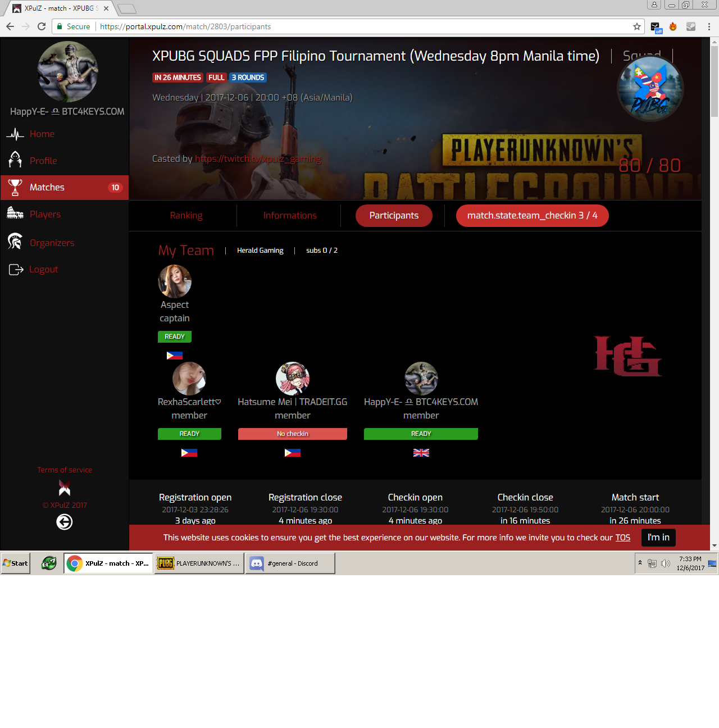Open RexhaScarlett's avatar
This screenshot has height=728, width=719.
coord(189,379)
